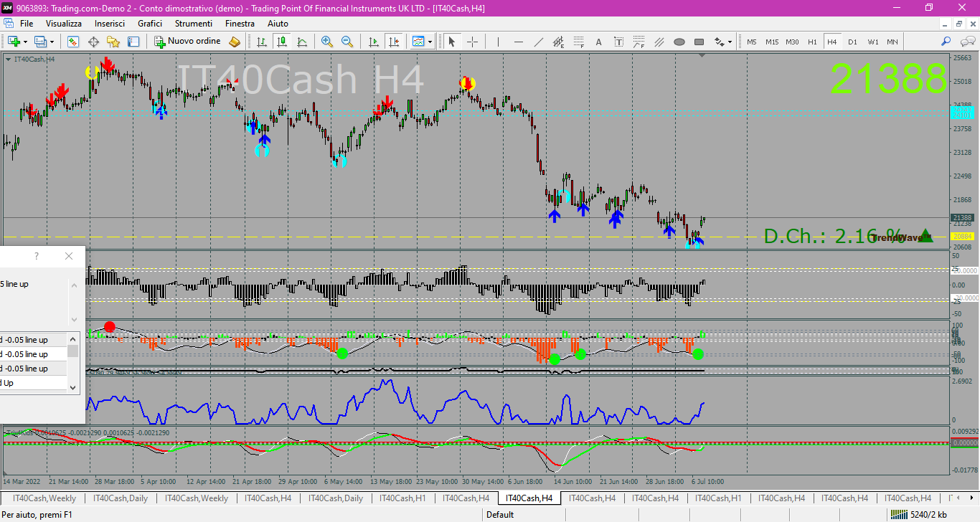Select the rectangle drawing tool
This screenshot has width=980, height=522.
699,42
